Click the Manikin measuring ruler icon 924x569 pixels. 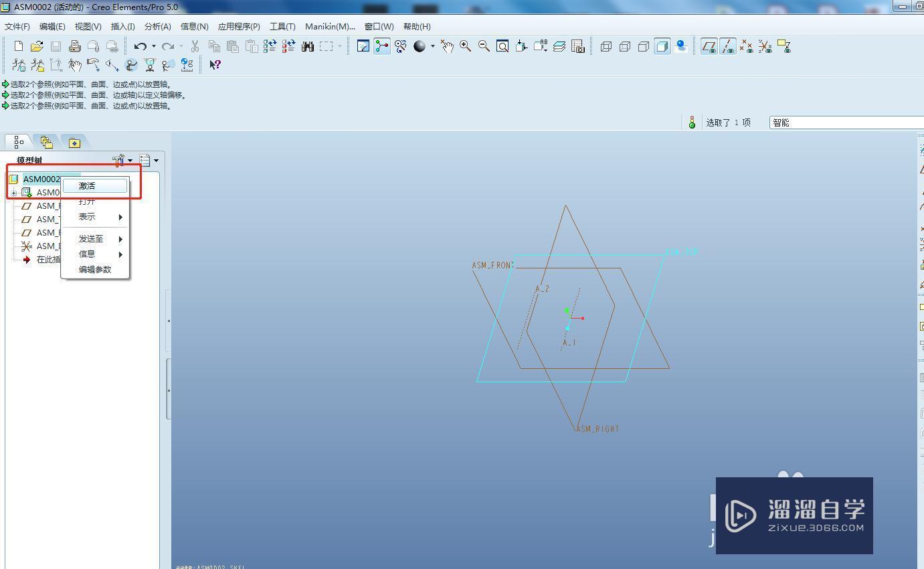click(187, 65)
